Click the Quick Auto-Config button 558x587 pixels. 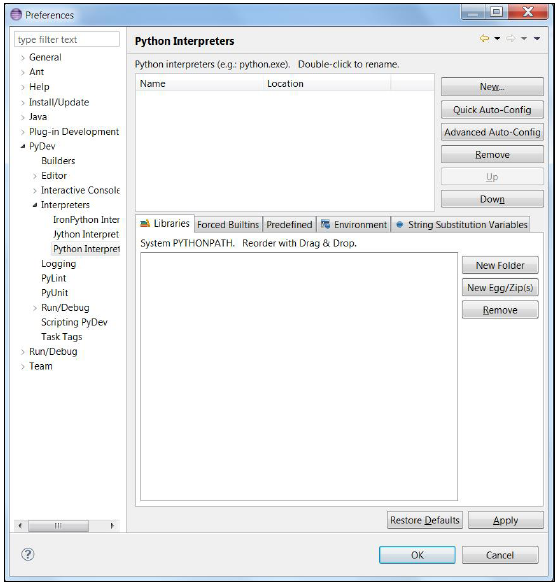[492, 110]
